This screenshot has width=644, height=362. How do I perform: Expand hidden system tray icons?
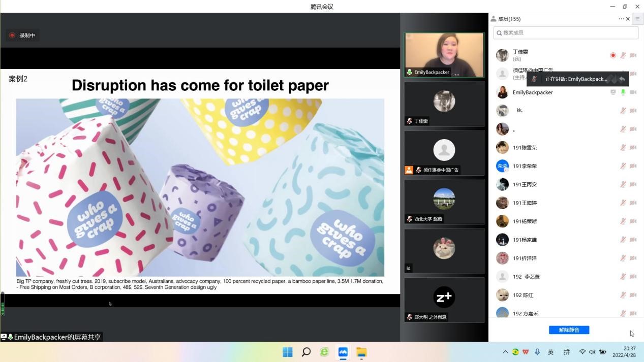tap(505, 352)
